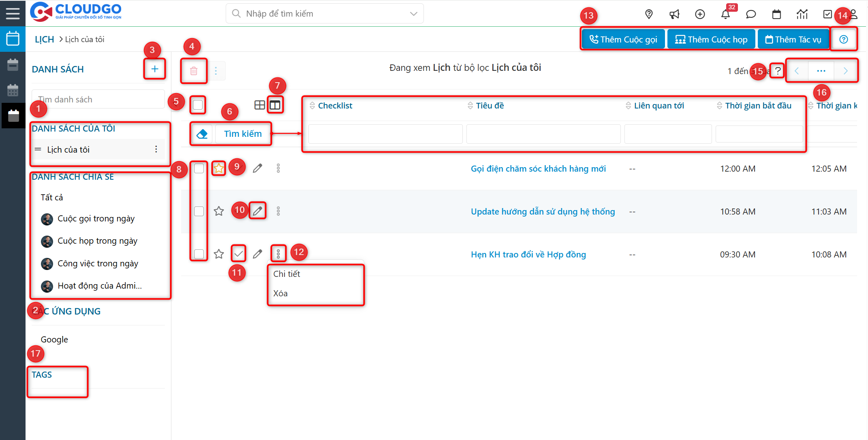Open the three-dot menu next to 'Lịch của tôi'
868x440 pixels.
pyautogui.click(x=156, y=149)
